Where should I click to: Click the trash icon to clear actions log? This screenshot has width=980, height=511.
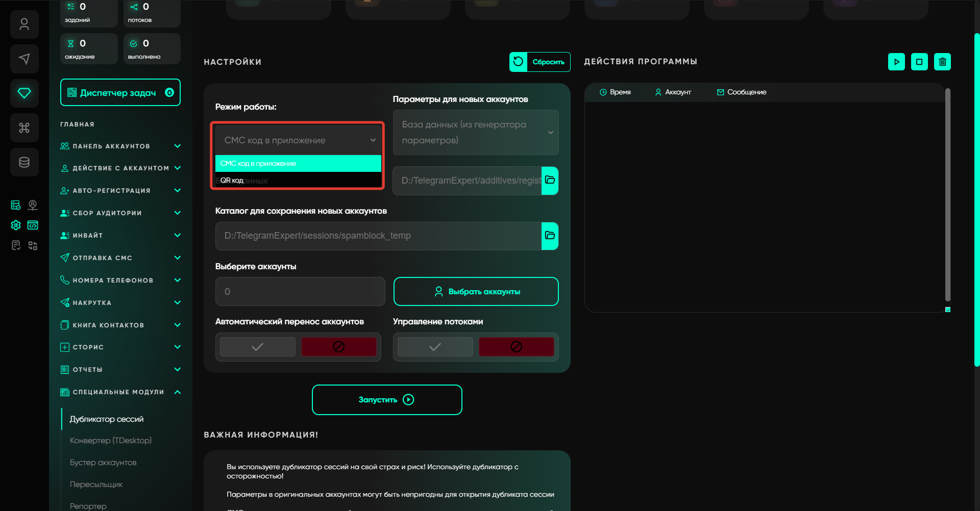coord(942,62)
